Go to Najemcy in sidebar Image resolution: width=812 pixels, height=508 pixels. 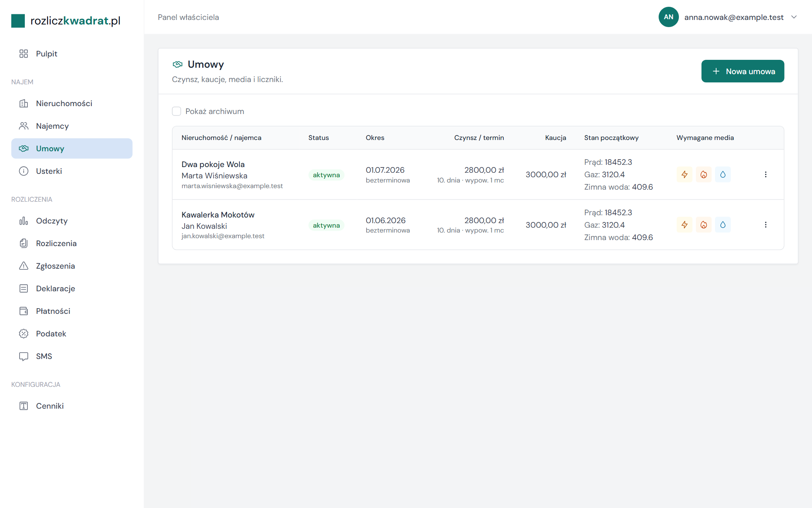[x=72, y=126]
